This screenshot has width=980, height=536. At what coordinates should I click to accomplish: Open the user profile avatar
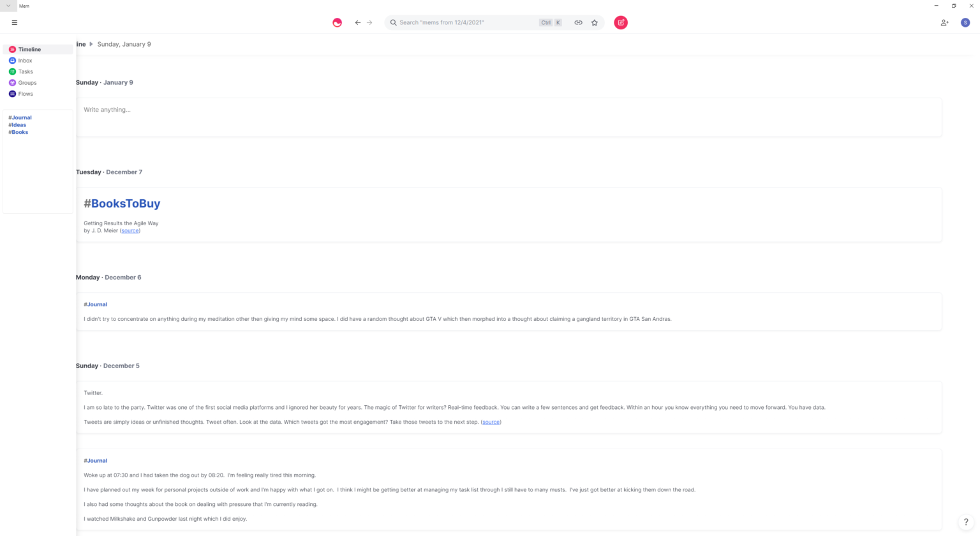965,22
